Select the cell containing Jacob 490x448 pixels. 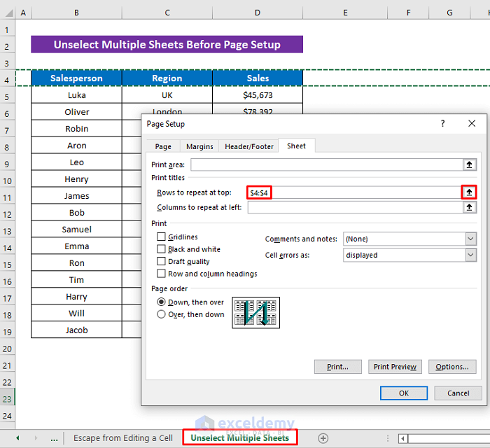tap(76, 330)
